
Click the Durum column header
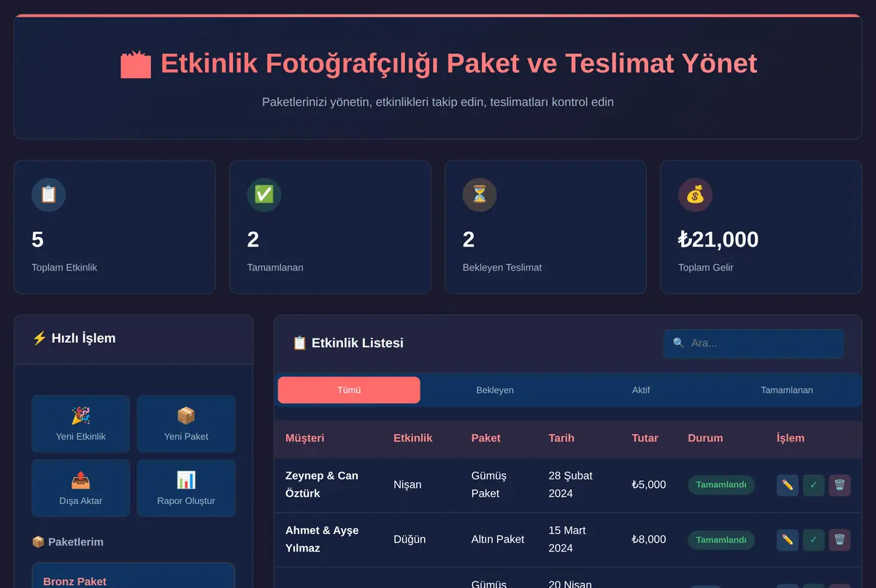coord(705,438)
